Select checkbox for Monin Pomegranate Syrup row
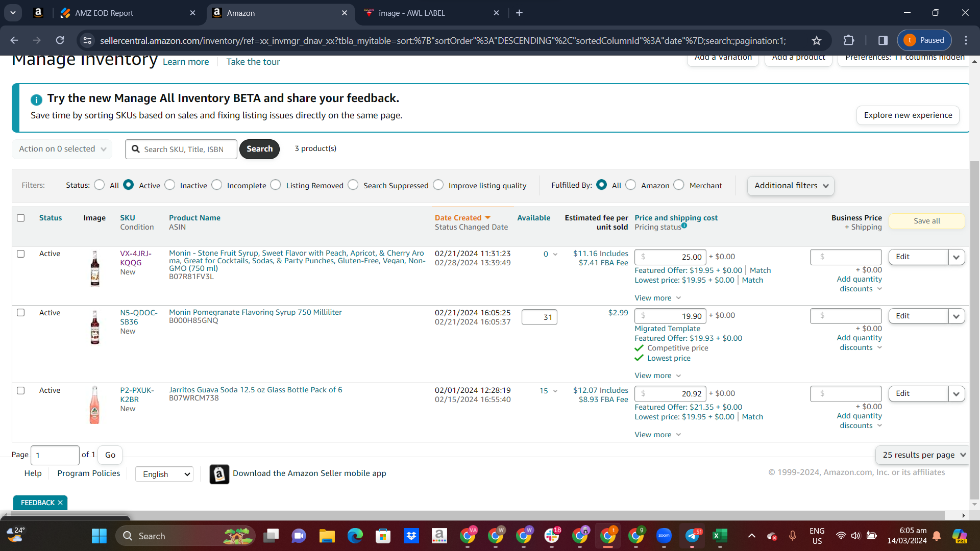 (x=21, y=312)
